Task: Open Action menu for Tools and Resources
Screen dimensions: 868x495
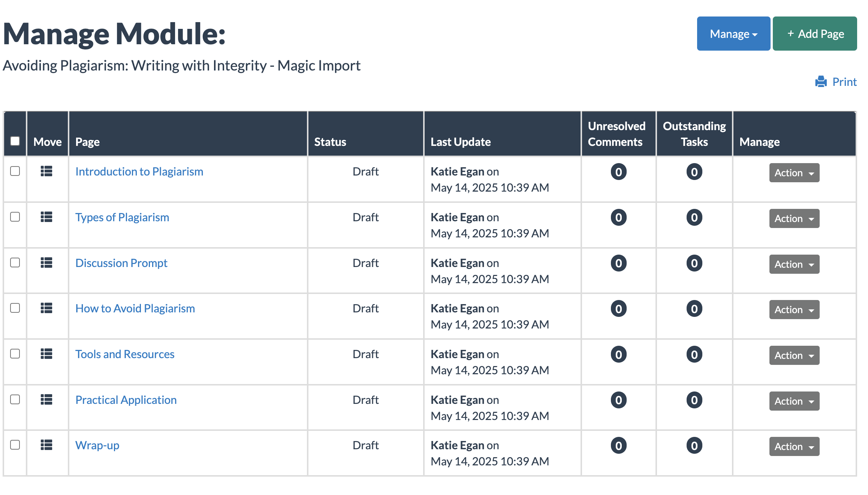Action: tap(794, 355)
